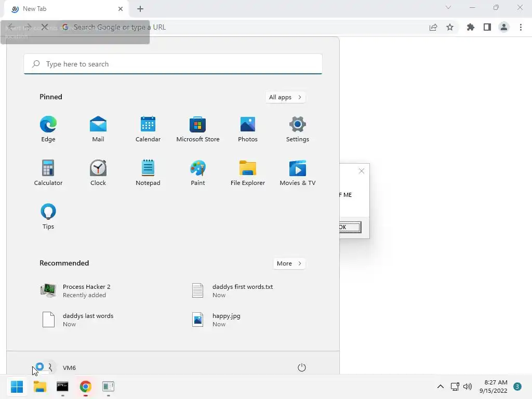Screen dimensions: 532x399
Task: Select the New Tab tab
Action: point(66,9)
